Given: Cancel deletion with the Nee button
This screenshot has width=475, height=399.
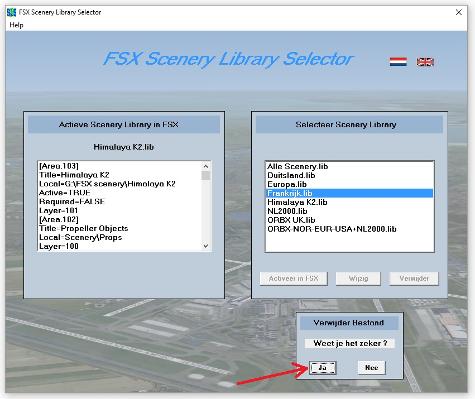Looking at the screenshot, I should click(371, 368).
